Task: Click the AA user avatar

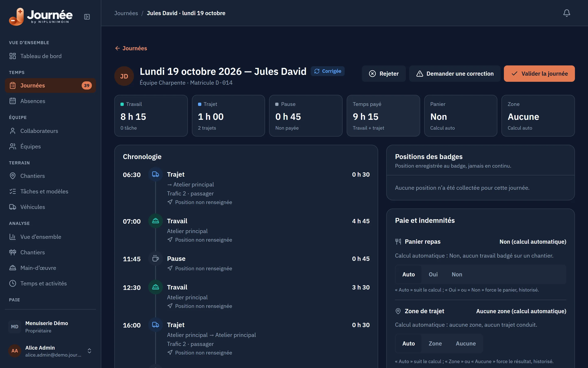Action: click(14, 351)
